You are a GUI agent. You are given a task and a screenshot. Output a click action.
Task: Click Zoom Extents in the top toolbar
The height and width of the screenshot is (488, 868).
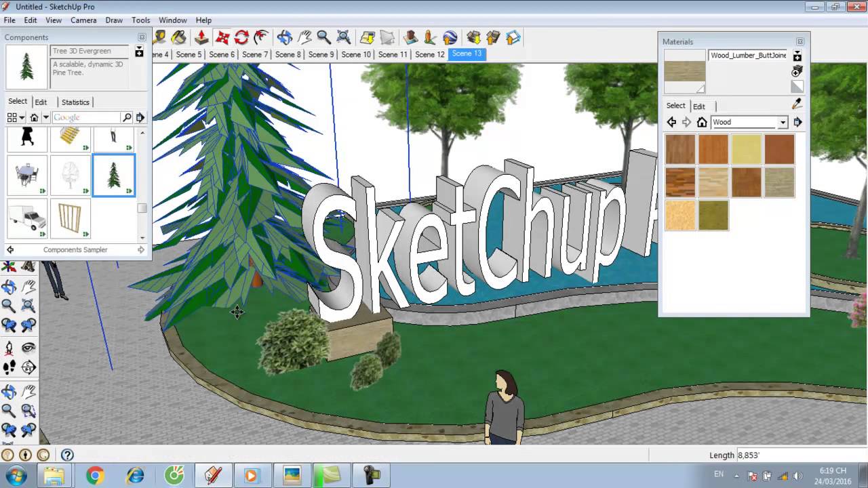[344, 37]
